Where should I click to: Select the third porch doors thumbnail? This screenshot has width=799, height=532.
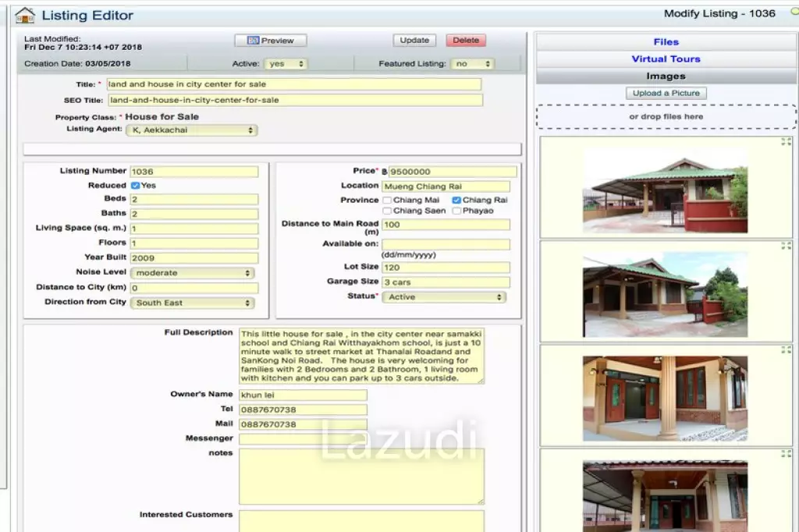pyautogui.click(x=666, y=399)
